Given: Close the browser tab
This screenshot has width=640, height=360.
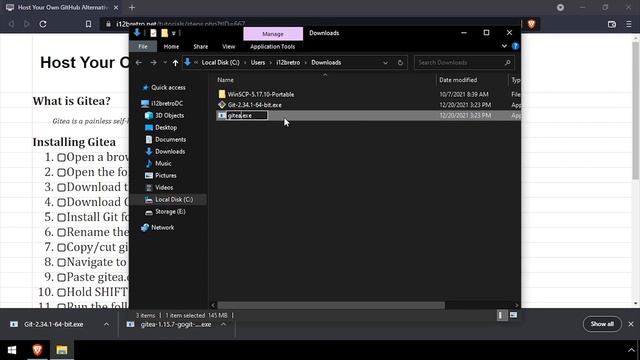Looking at the screenshot, I should 116,7.
